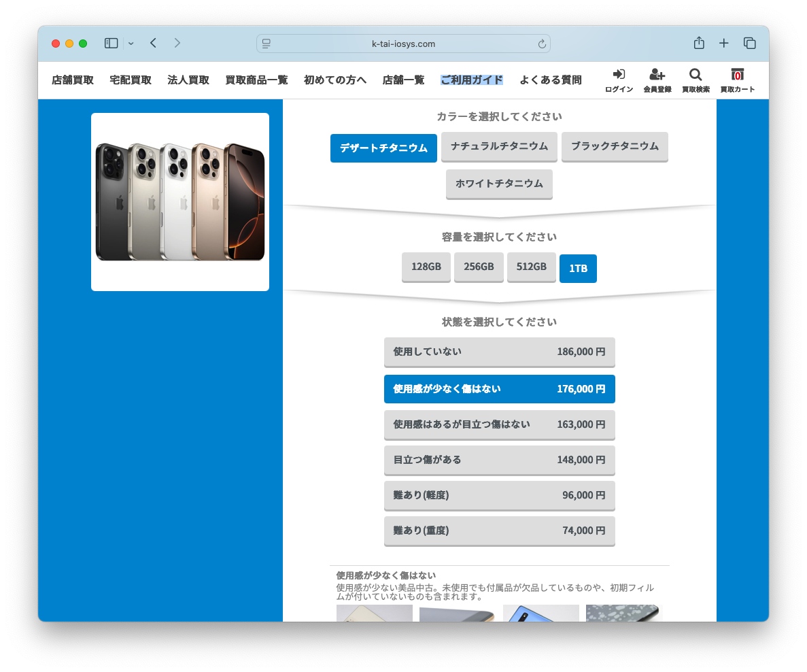The height and width of the screenshot is (672, 807).
Task: Click the k-tai-iosys.com address bar
Action: click(x=403, y=44)
